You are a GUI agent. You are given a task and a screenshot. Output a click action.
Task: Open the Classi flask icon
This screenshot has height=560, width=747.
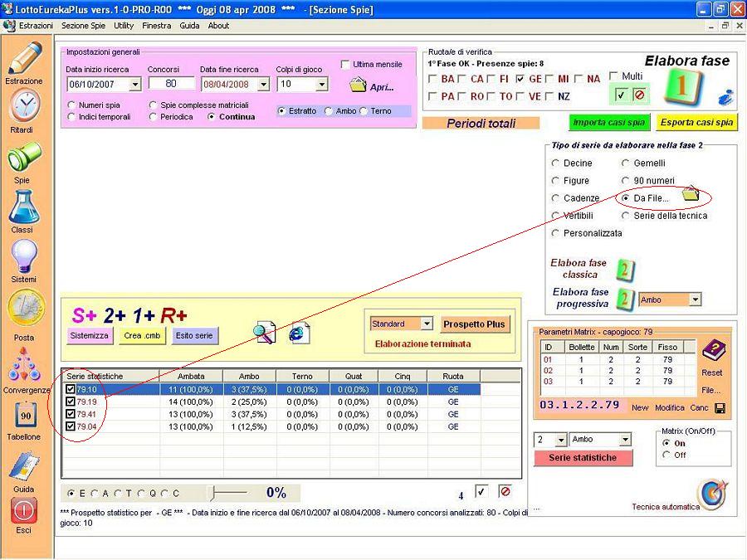pos(24,207)
